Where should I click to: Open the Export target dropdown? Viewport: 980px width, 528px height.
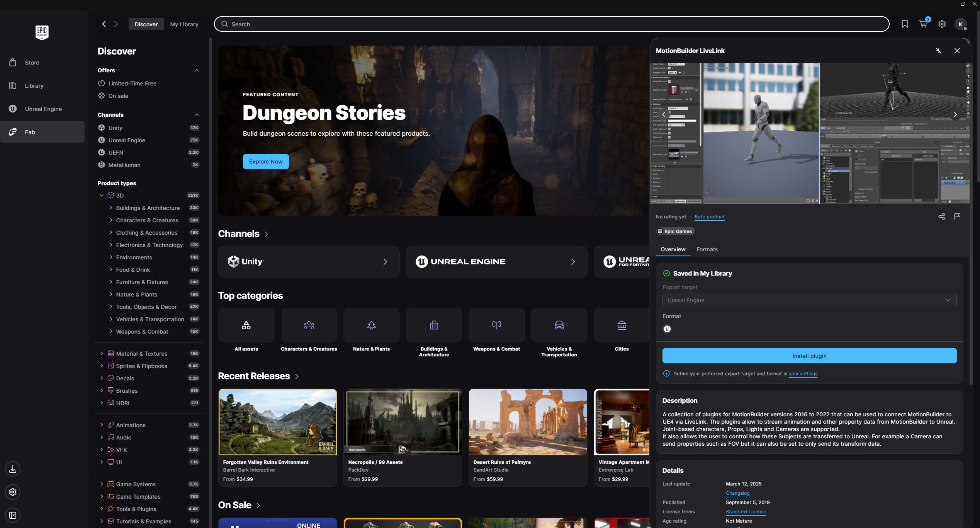(x=809, y=300)
